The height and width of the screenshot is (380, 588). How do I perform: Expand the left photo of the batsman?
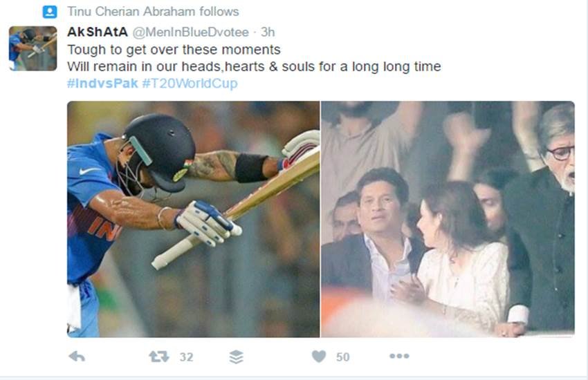click(194, 220)
